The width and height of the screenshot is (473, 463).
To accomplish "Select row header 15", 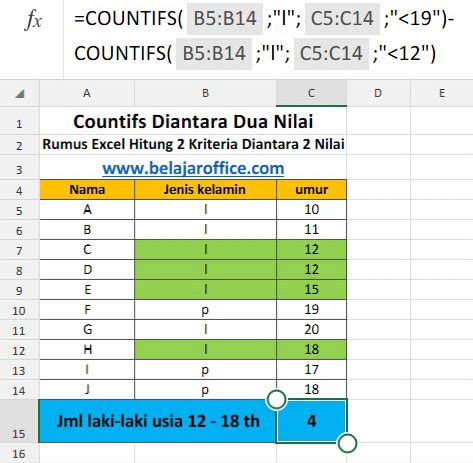I will pos(19,422).
